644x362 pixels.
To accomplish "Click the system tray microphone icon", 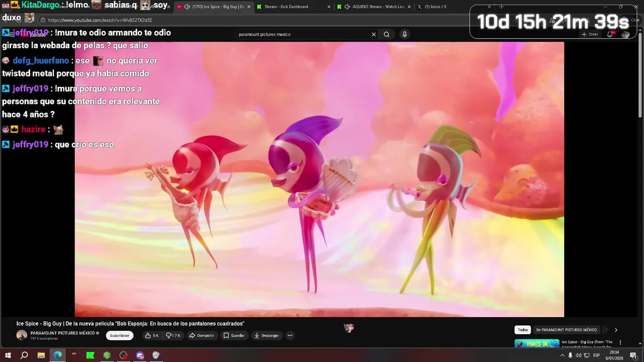I will 570,355.
